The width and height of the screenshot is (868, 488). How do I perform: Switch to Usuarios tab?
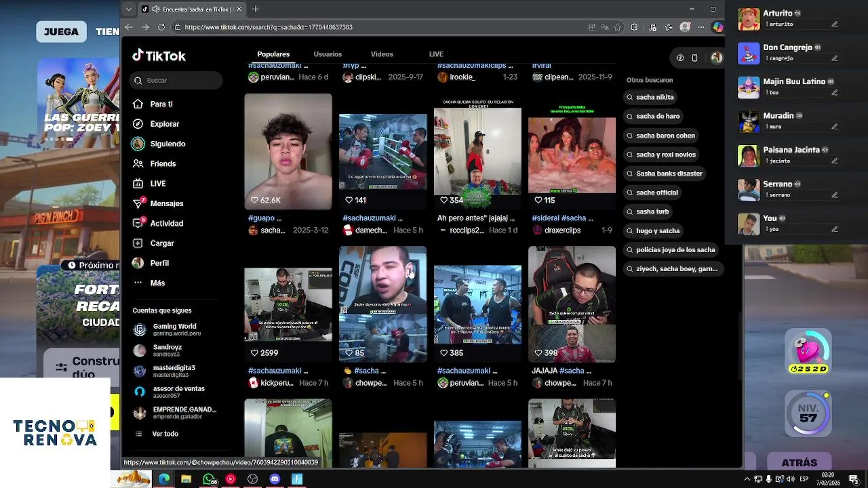point(328,54)
